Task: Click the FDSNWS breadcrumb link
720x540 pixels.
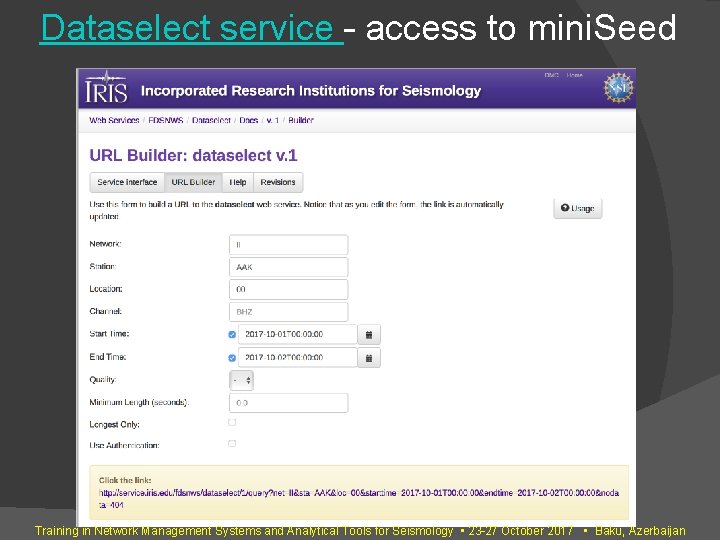Action: (166, 120)
